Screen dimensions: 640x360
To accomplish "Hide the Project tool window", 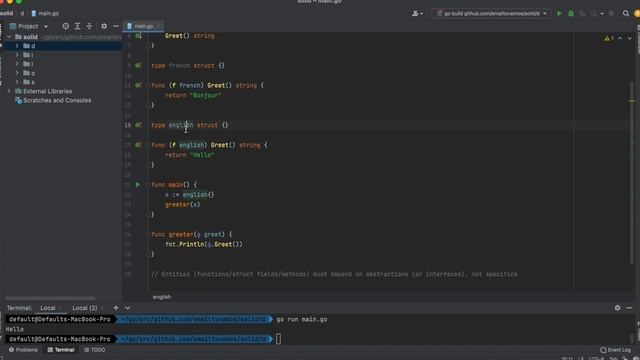I will (x=116, y=26).
